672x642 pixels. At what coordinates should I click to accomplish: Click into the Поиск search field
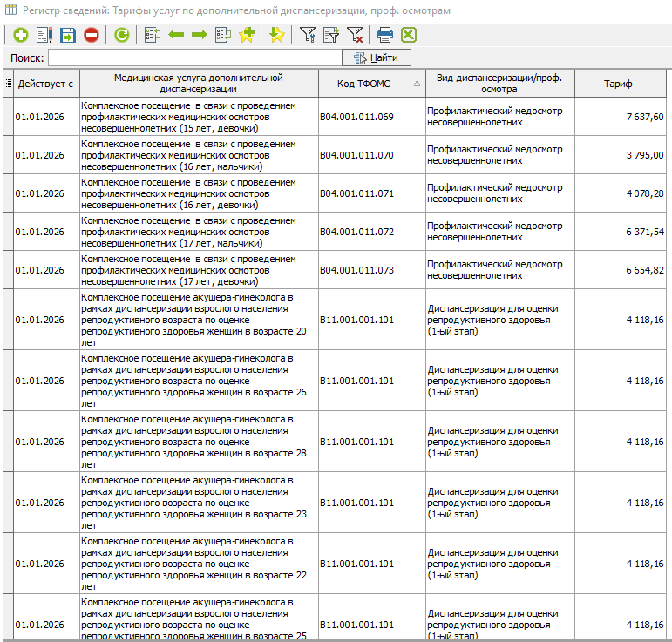193,57
